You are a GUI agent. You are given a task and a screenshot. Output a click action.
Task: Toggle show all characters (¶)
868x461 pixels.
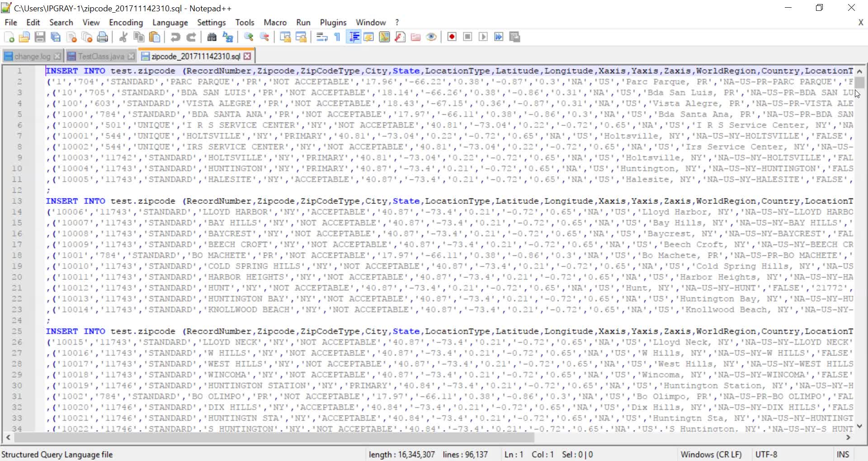[336, 37]
